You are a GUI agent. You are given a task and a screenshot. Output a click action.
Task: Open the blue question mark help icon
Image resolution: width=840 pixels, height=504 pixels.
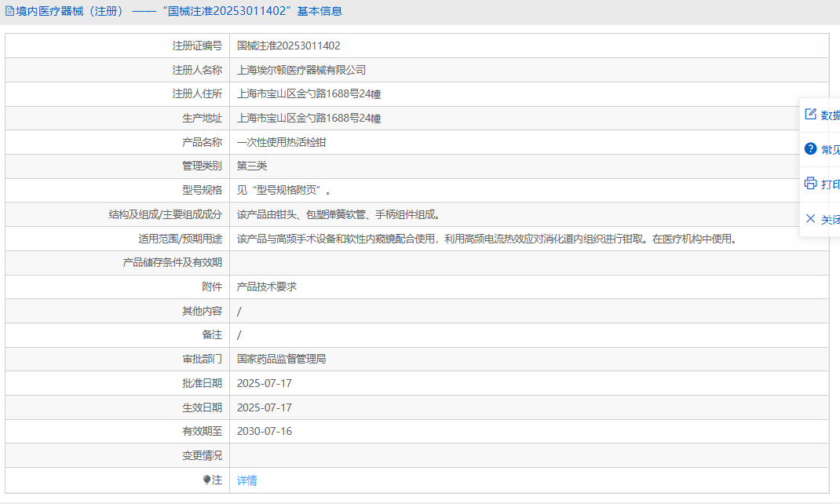(811, 149)
